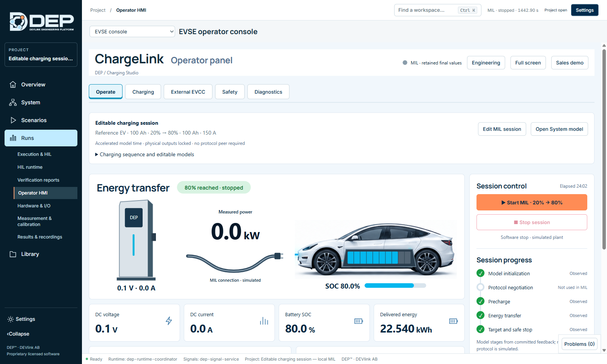Click the battery icon on the Battery SOC card
The height and width of the screenshot is (364, 607).
[359, 321]
